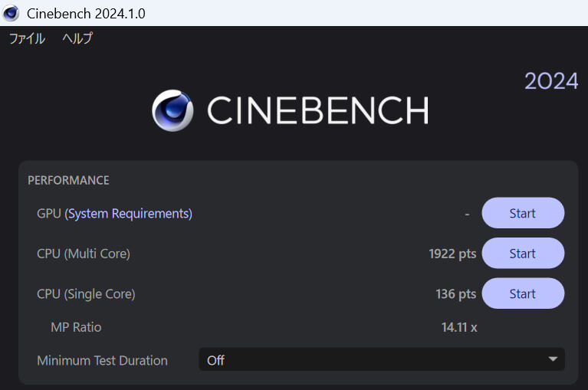The width and height of the screenshot is (588, 390).
Task: Open the ファイル menu
Action: coord(27,38)
